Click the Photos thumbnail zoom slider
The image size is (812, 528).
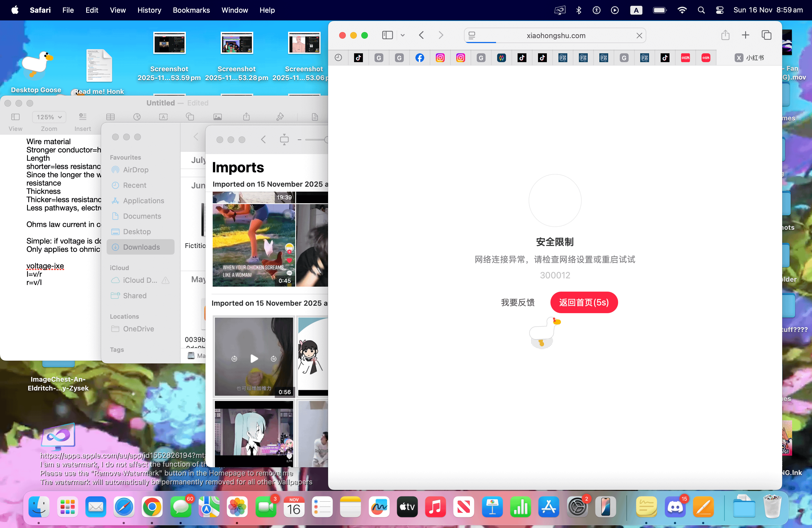pos(316,139)
